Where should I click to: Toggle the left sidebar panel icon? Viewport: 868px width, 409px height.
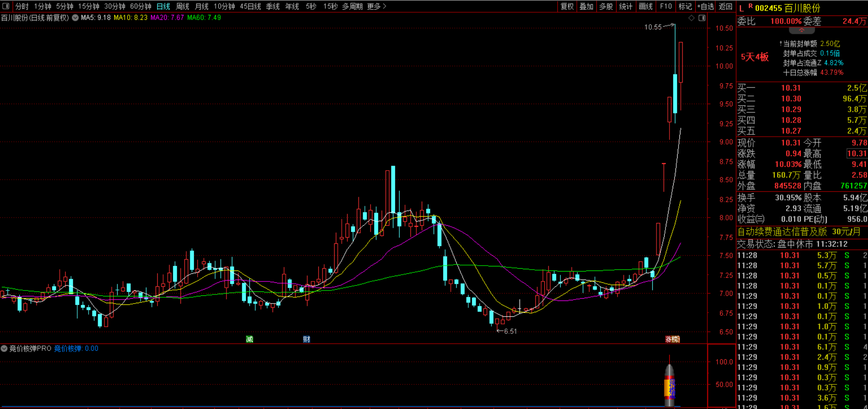pos(6,6)
